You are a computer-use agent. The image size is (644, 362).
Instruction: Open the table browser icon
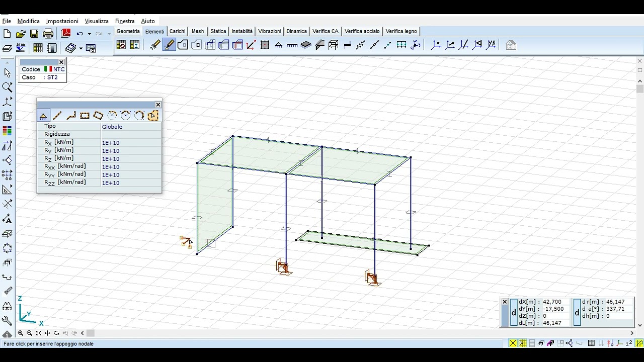pos(38,48)
